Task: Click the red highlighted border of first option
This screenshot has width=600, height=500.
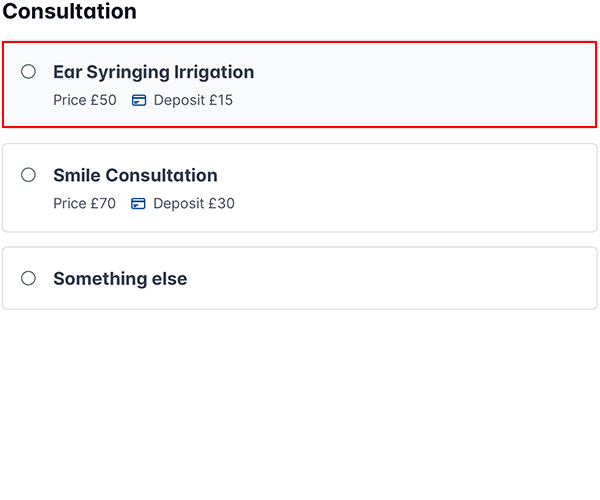Action: 300,43
